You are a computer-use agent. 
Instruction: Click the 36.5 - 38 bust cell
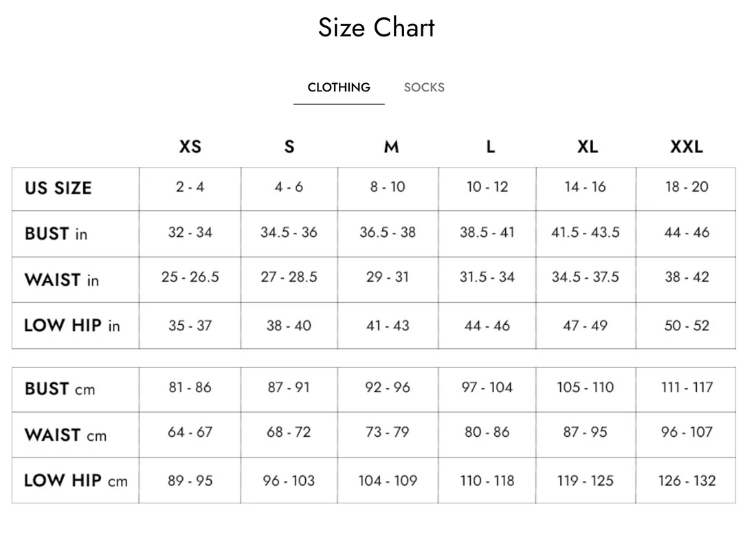pos(388,232)
